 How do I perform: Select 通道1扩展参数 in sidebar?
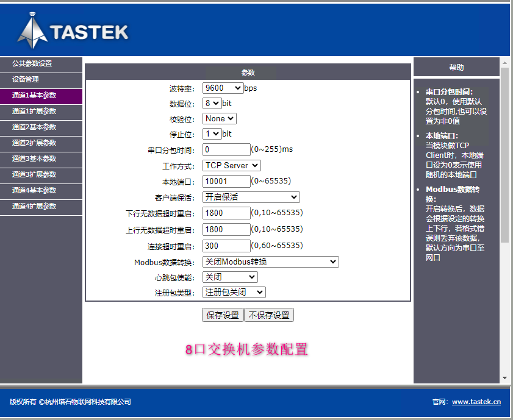[x=41, y=111]
